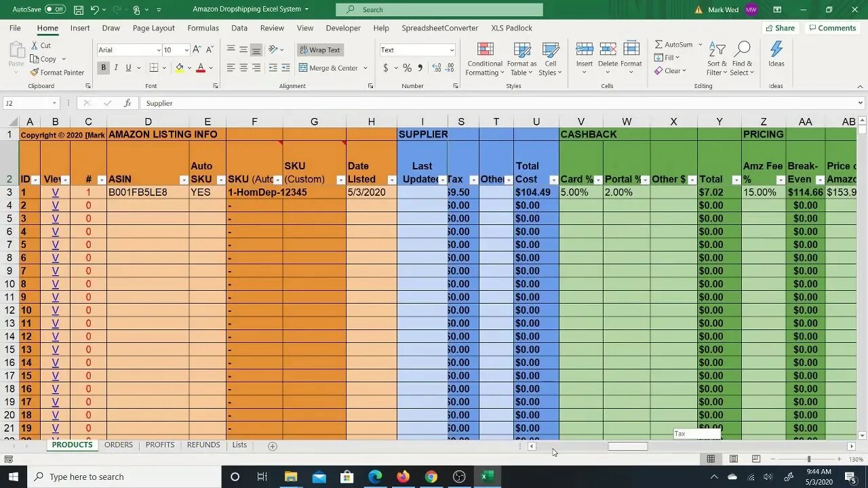The height and width of the screenshot is (488, 868).
Task: Open ASIN column filter dropdown
Action: coord(184,180)
